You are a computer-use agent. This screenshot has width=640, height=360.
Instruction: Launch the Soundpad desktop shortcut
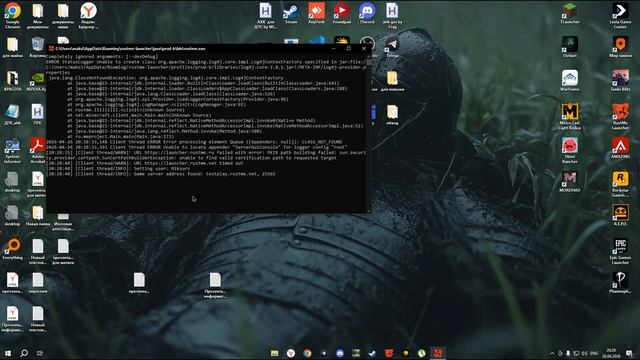click(x=342, y=13)
